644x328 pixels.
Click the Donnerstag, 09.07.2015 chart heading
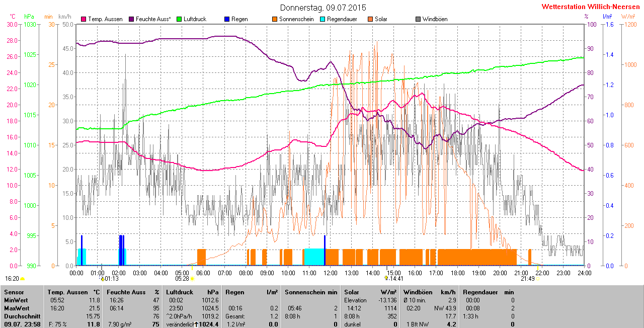click(x=323, y=8)
